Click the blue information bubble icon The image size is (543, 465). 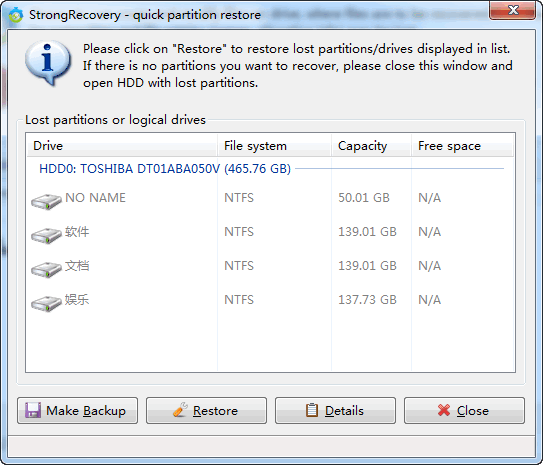(x=48, y=63)
